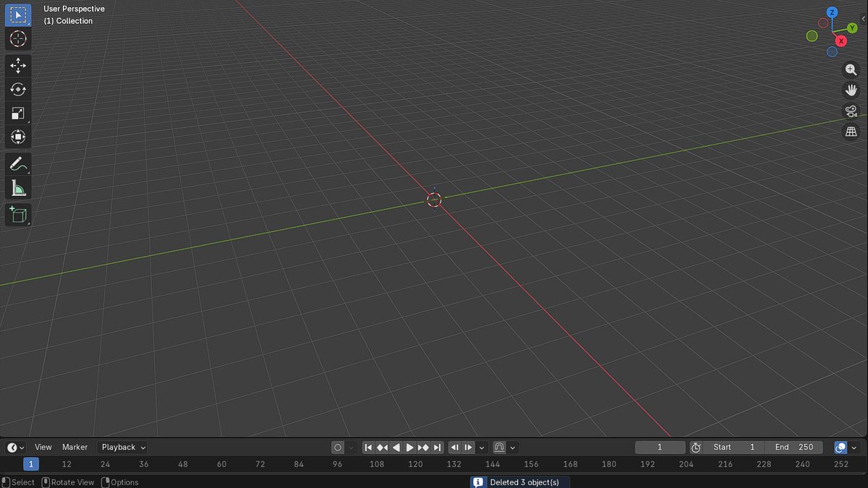Choose the Add Cube tool
Viewport: 868px width, 488px height.
[18, 215]
